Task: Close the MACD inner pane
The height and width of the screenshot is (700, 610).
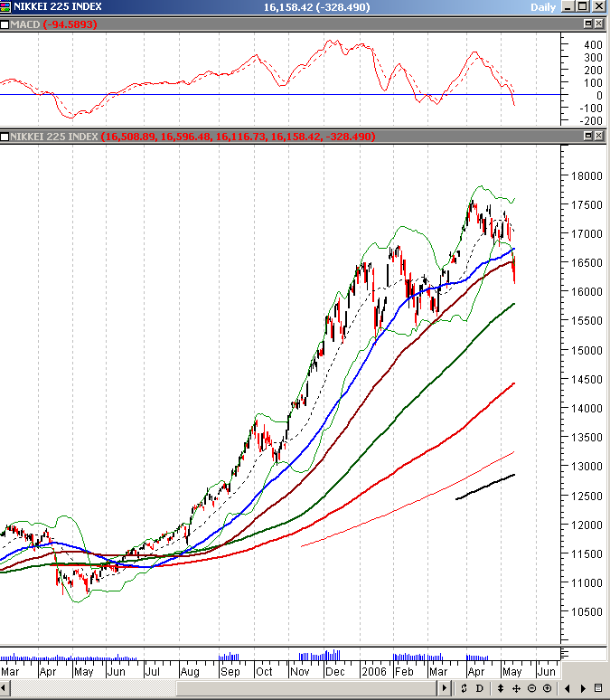Action: click(599, 24)
